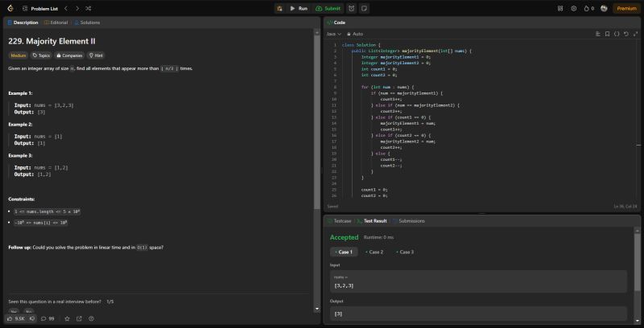The image size is (644, 328).
Task: Answer Yes to interview question prompt
Action: [x=14, y=311]
